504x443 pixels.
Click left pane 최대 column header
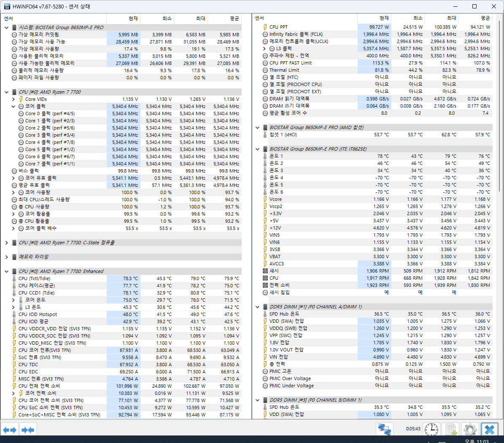pyautogui.click(x=191, y=18)
